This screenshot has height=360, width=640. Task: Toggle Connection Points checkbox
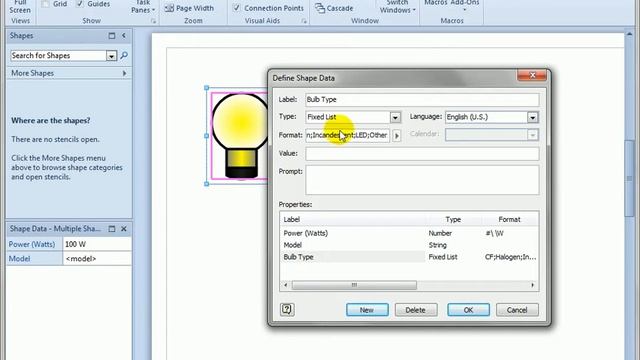pyautogui.click(x=236, y=8)
